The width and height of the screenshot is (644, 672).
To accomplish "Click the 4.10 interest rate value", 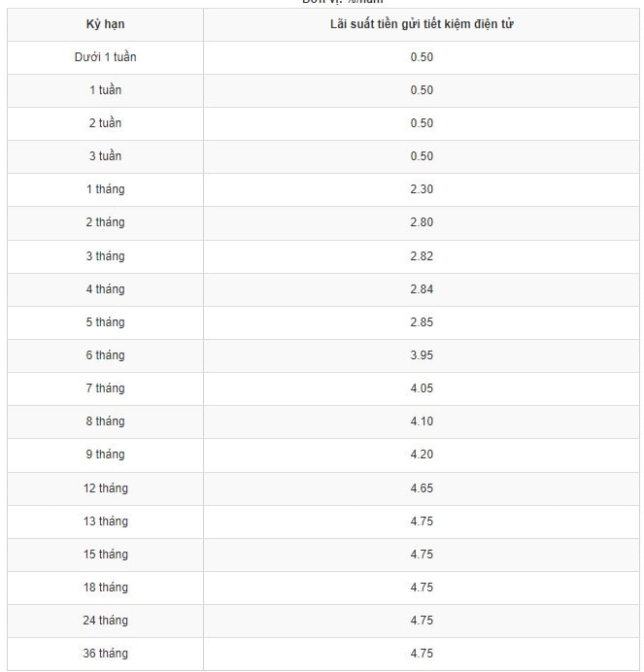I will coord(422,421).
